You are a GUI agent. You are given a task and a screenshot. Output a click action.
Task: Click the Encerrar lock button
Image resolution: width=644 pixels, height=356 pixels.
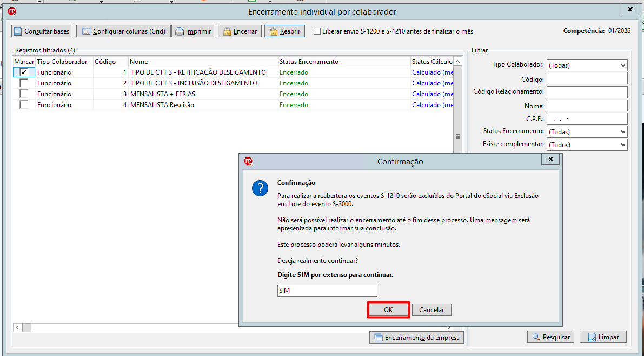coord(240,31)
